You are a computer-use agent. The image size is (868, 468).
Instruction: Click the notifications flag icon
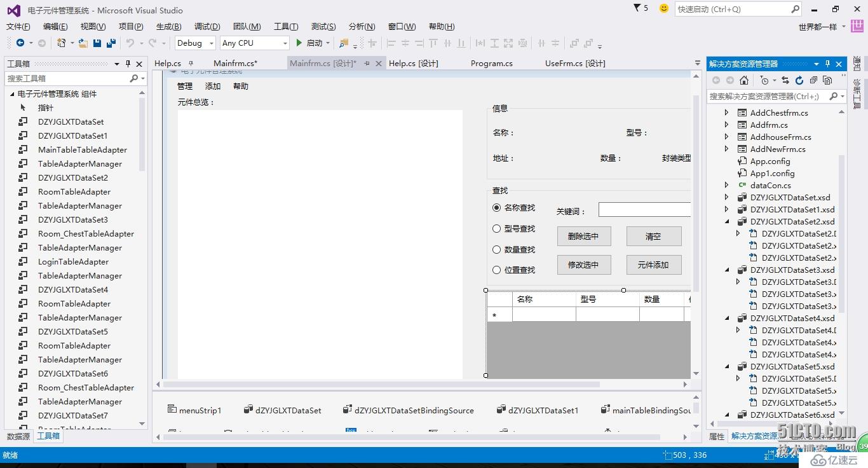click(x=637, y=8)
